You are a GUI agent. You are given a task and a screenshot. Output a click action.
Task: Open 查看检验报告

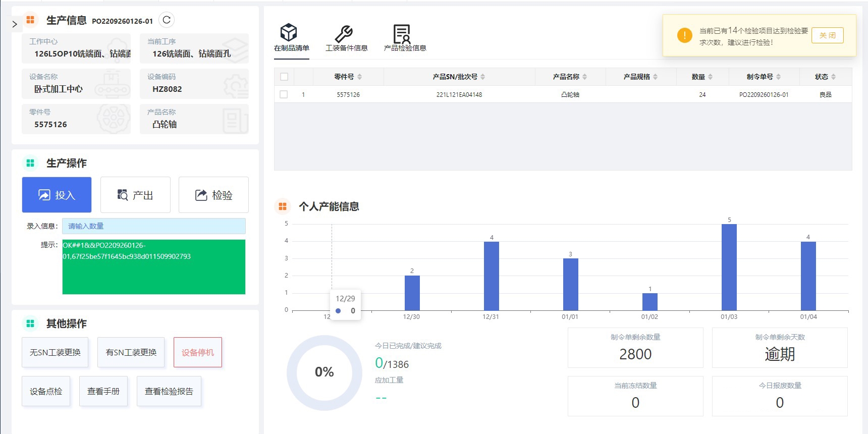(x=169, y=391)
